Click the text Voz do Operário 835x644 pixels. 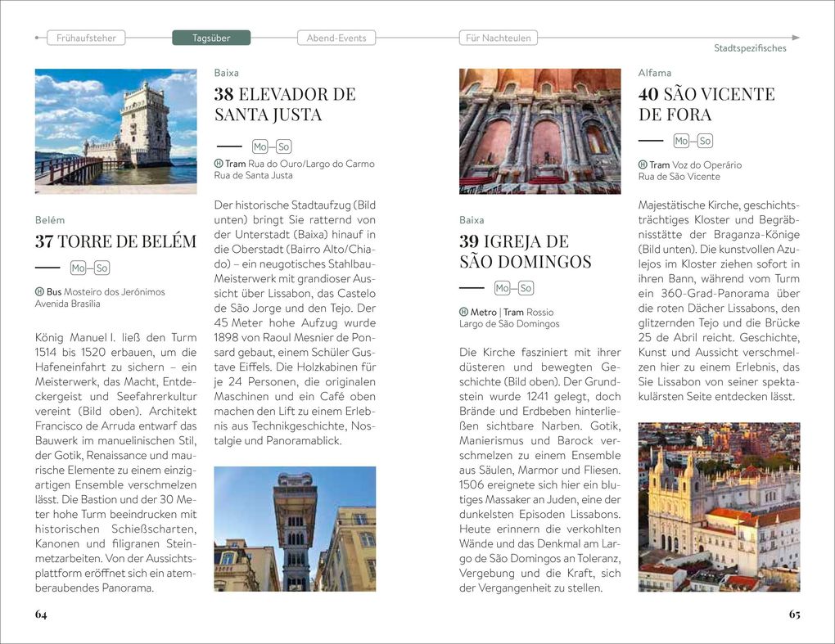pos(706,165)
